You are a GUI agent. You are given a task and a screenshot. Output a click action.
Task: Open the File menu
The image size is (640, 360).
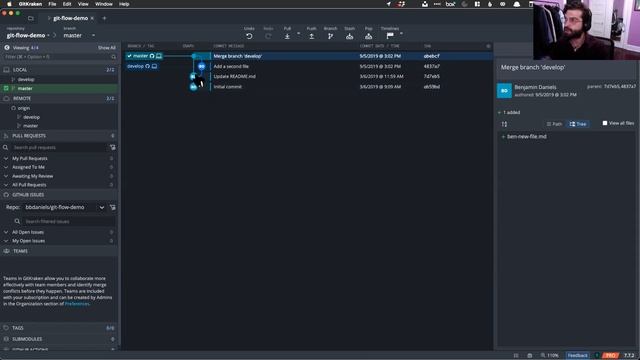tap(52, 4)
